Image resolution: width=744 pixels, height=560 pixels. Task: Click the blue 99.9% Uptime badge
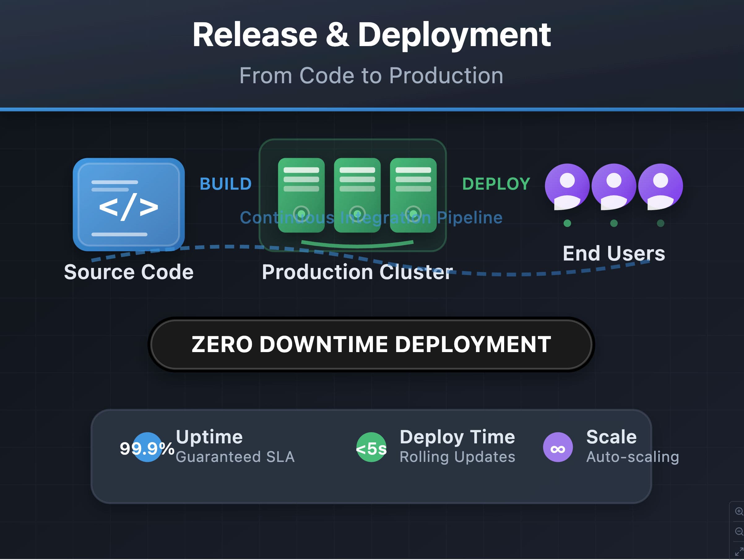click(x=147, y=447)
